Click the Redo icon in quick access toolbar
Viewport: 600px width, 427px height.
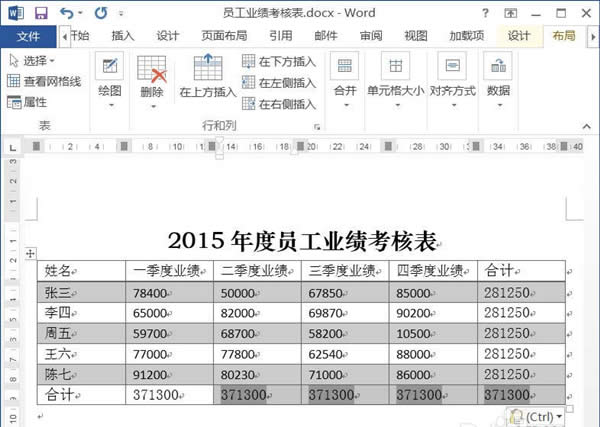[x=101, y=13]
